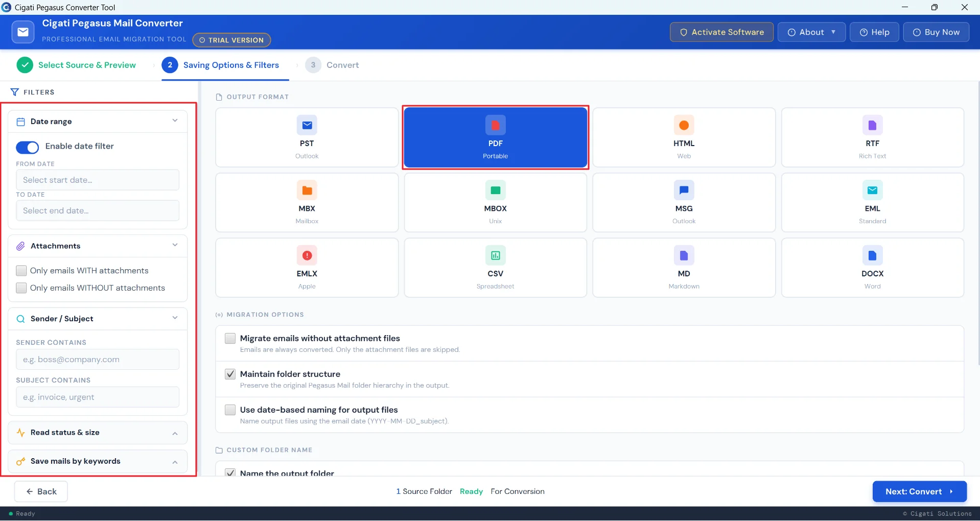The width and height of the screenshot is (980, 521).
Task: Pick the RTF Rich Text format icon
Action: click(873, 125)
